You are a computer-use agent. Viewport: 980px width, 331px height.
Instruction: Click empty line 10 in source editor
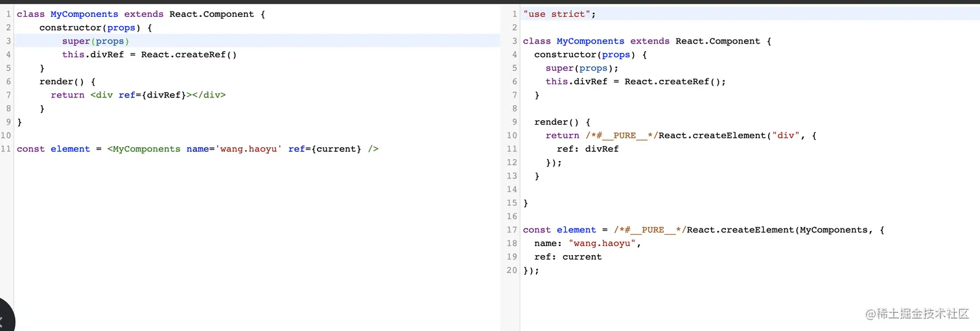click(257, 136)
